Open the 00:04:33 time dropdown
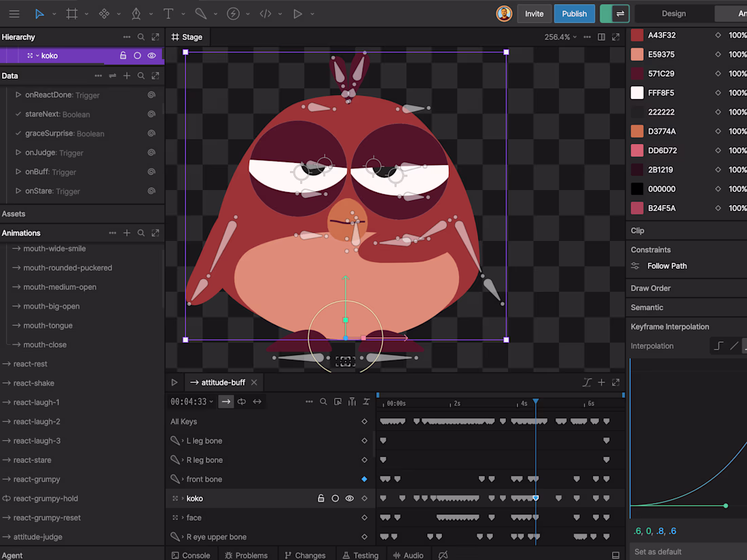747x560 pixels. (x=192, y=401)
